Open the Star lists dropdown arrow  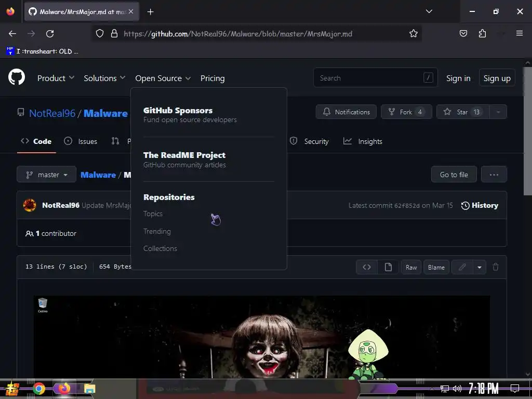point(498,112)
